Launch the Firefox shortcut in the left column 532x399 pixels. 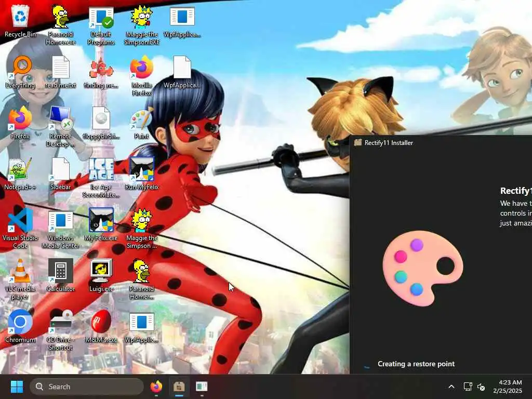(20, 123)
